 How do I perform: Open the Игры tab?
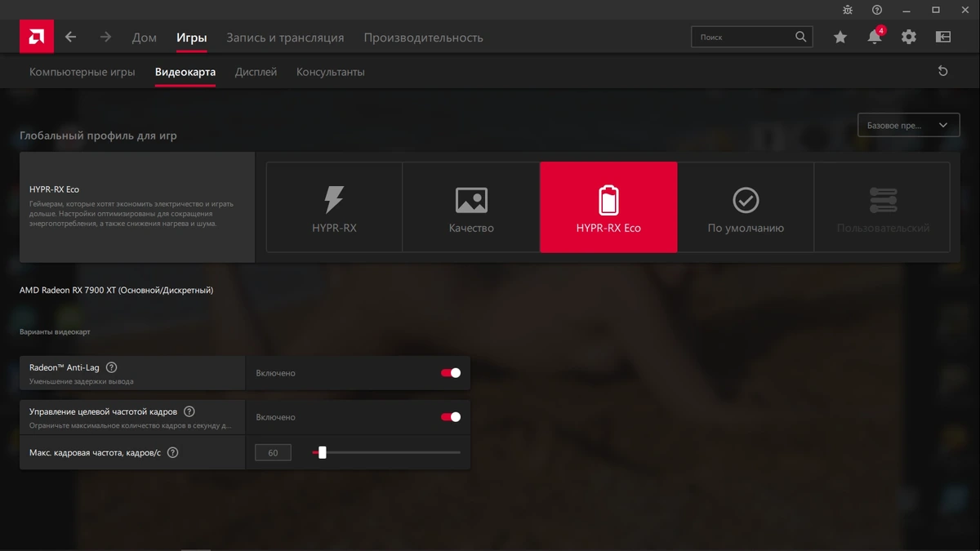click(x=192, y=38)
